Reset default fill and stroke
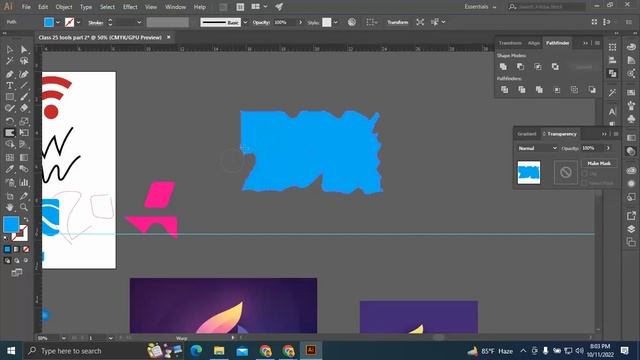Viewport: 640px width, 360px height. point(5,238)
